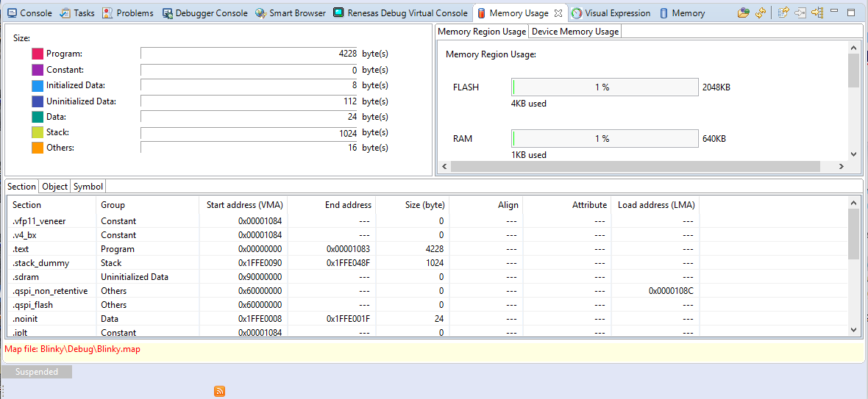Screen dimensions: 868x399
Task: Click the grayed arrow icon in view toolbar
Action: (x=800, y=12)
